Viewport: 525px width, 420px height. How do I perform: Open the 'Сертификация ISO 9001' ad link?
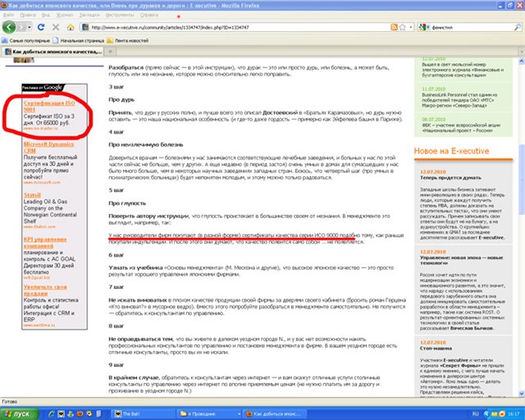pyautogui.click(x=49, y=106)
